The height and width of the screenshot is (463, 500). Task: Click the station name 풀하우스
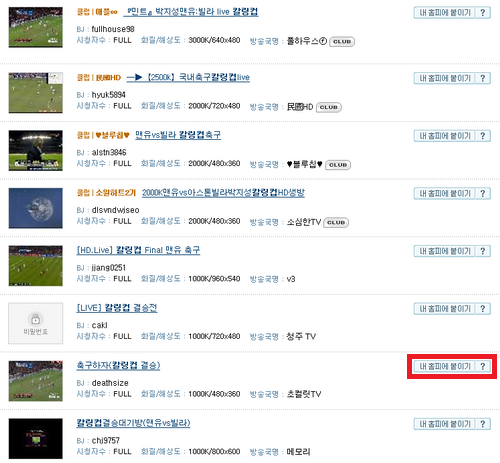pos(307,41)
